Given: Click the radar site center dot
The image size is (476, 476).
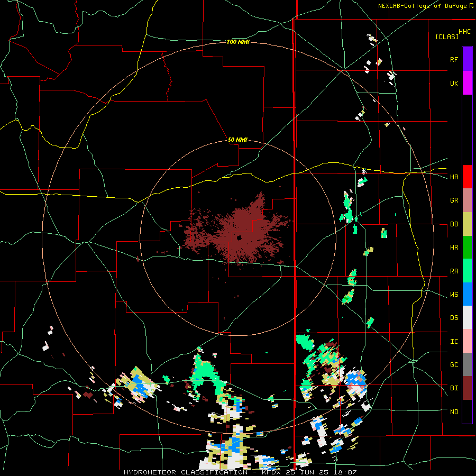Looking at the screenshot, I should tap(239, 237).
